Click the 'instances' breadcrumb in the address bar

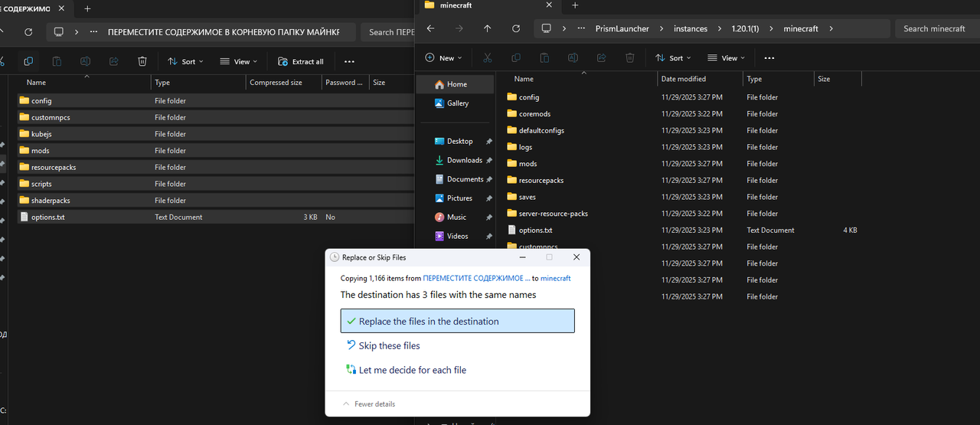691,28
